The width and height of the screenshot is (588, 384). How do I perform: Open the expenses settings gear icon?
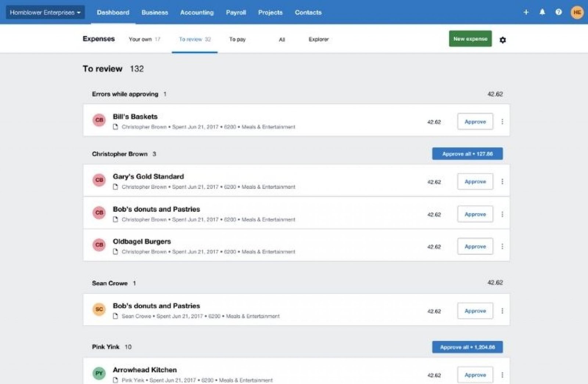coord(503,40)
